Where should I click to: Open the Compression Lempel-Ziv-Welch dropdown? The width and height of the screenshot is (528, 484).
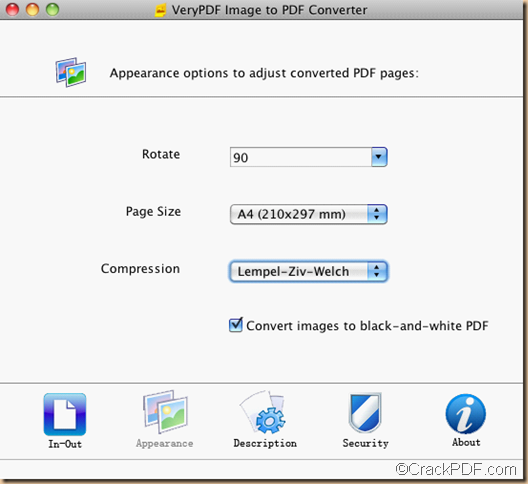click(308, 271)
